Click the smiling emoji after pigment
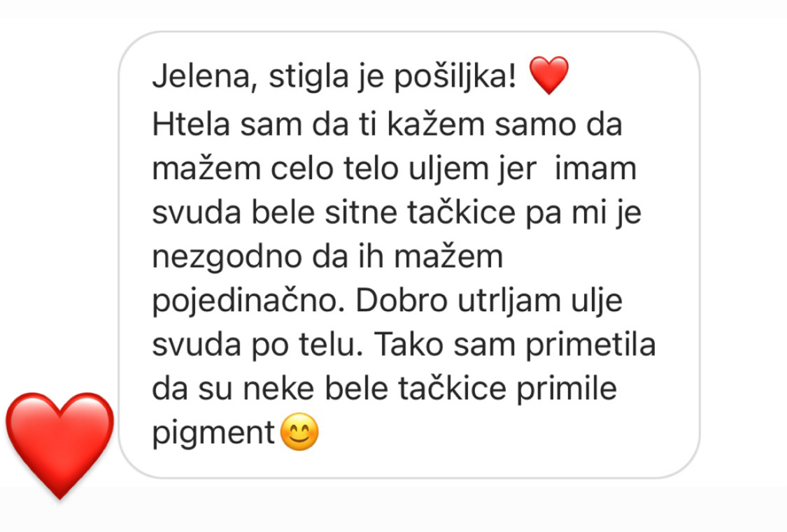787x532 pixels. tap(299, 432)
